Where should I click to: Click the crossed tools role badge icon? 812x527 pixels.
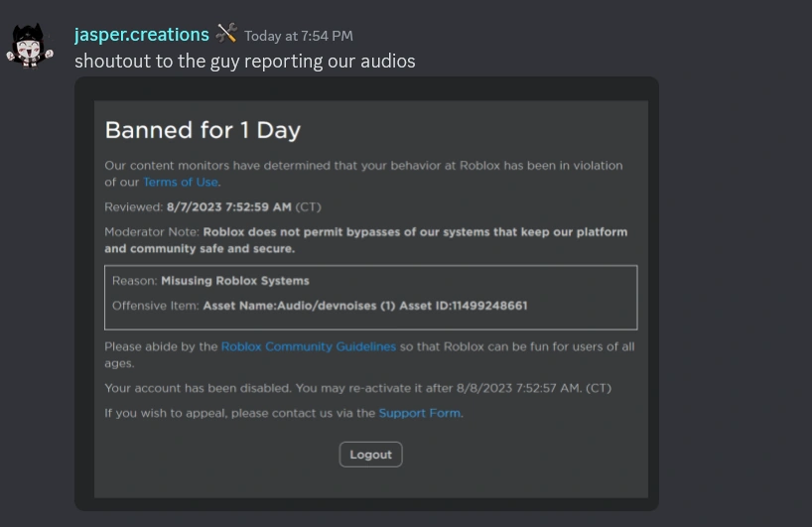[x=226, y=34]
